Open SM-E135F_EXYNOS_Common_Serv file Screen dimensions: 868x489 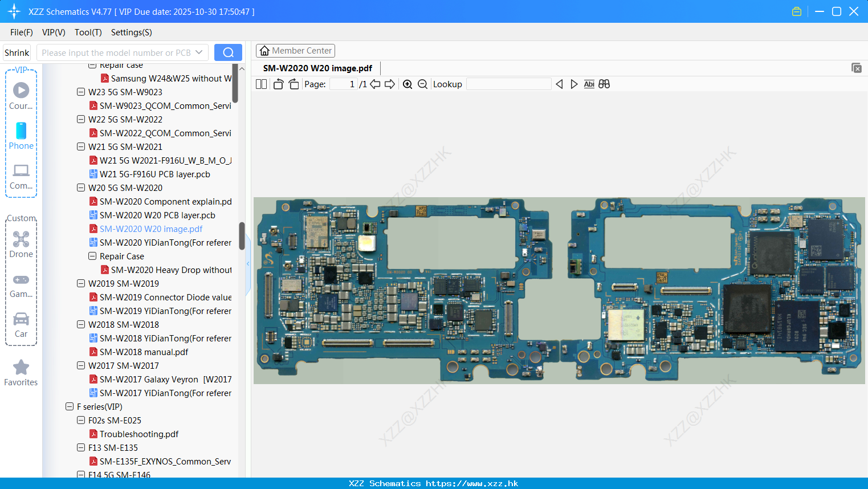[x=160, y=461]
